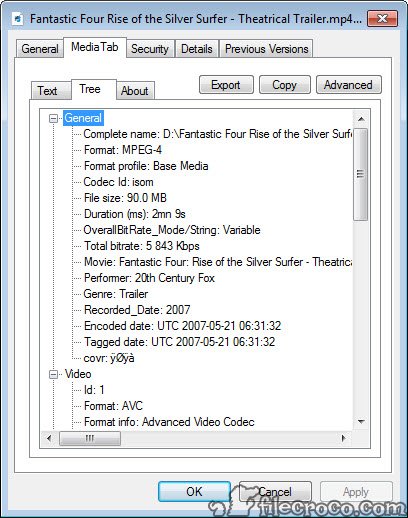Open the Security tab

point(150,49)
